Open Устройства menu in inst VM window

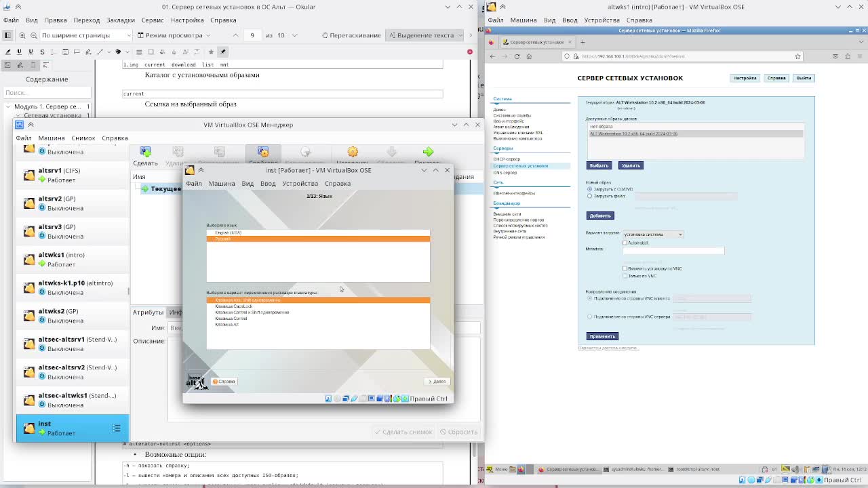(300, 183)
